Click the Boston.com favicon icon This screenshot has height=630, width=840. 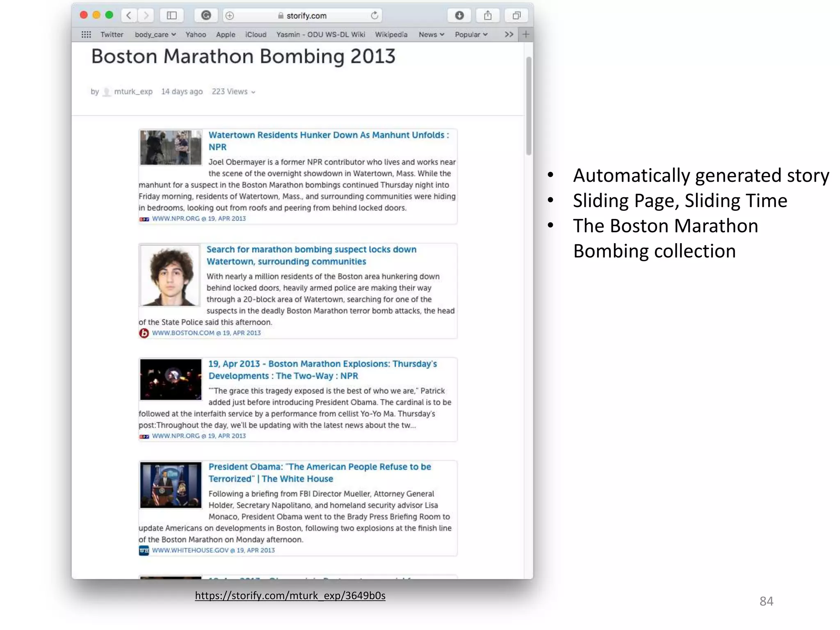(144, 333)
